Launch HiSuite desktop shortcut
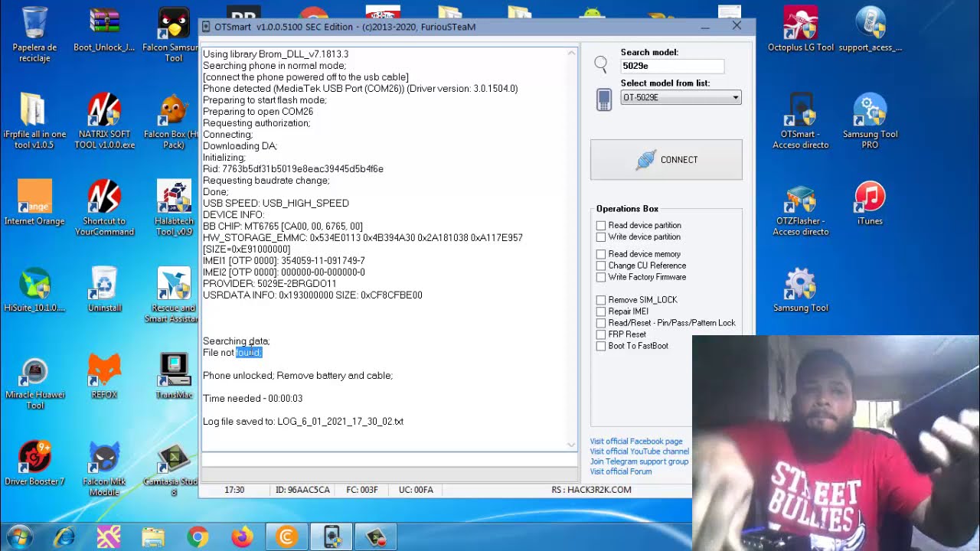The width and height of the screenshot is (980, 551). coord(34,289)
